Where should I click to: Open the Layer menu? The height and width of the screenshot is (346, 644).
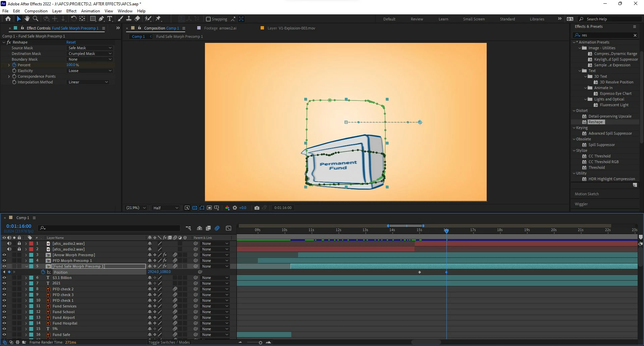click(57, 11)
